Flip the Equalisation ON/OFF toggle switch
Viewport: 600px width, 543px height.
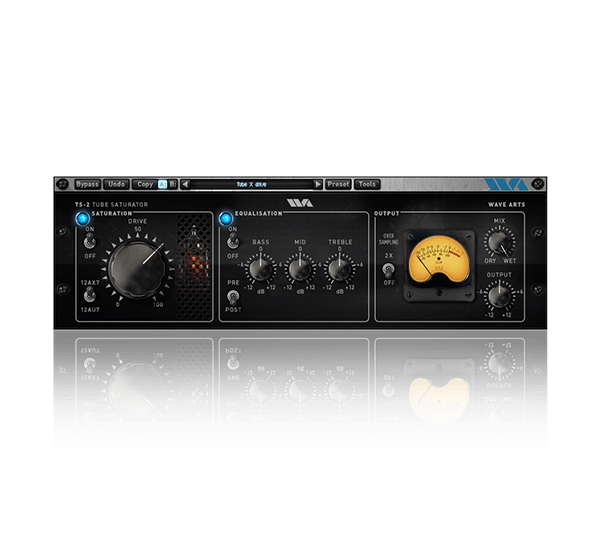tap(232, 242)
